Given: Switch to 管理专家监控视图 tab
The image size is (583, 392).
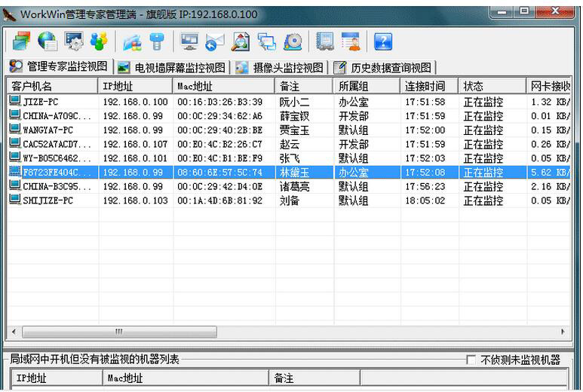Looking at the screenshot, I should pyautogui.click(x=59, y=66).
